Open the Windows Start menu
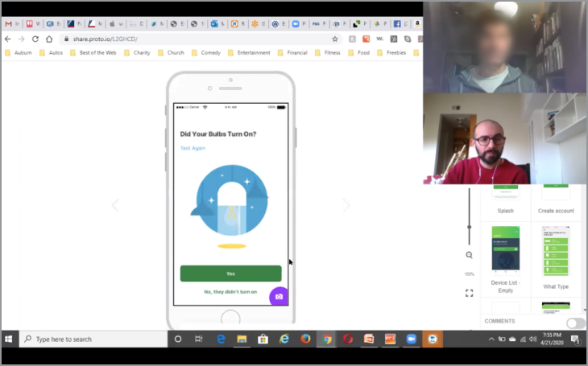Image resolution: width=588 pixels, height=366 pixels. click(x=9, y=339)
